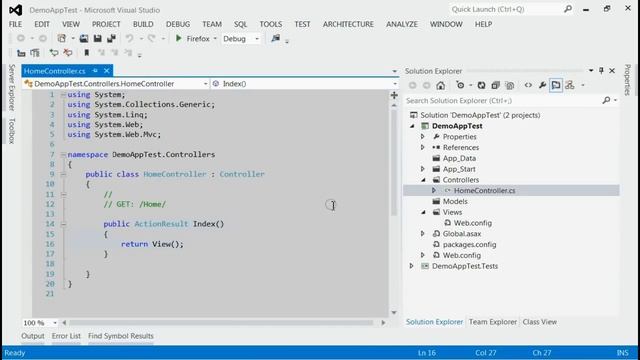The width and height of the screenshot is (640, 360).
Task: Collapse comment outline at line 11
Action: click(63, 194)
